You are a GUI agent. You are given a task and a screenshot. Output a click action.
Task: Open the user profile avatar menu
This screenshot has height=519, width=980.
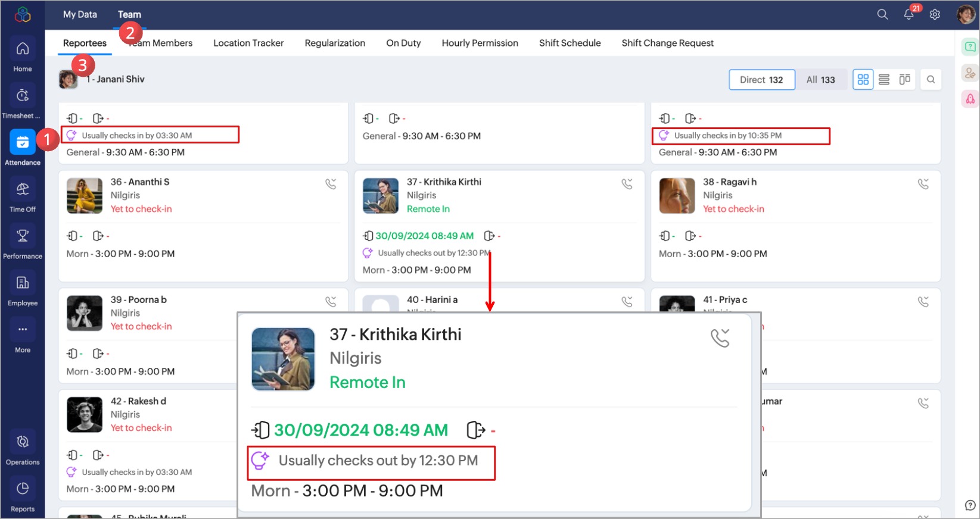pos(966,14)
